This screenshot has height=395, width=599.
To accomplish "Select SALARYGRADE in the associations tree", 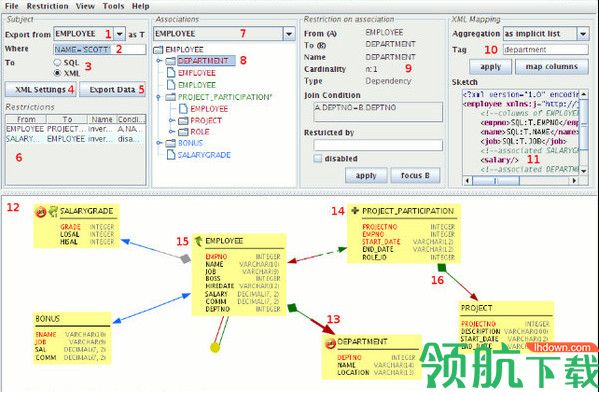I will pyautogui.click(x=204, y=155).
